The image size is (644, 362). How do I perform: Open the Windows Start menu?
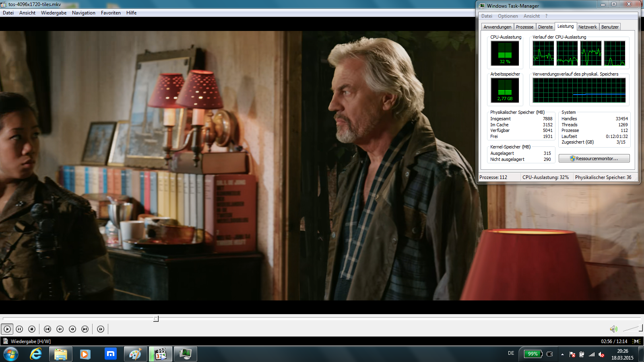click(11, 354)
